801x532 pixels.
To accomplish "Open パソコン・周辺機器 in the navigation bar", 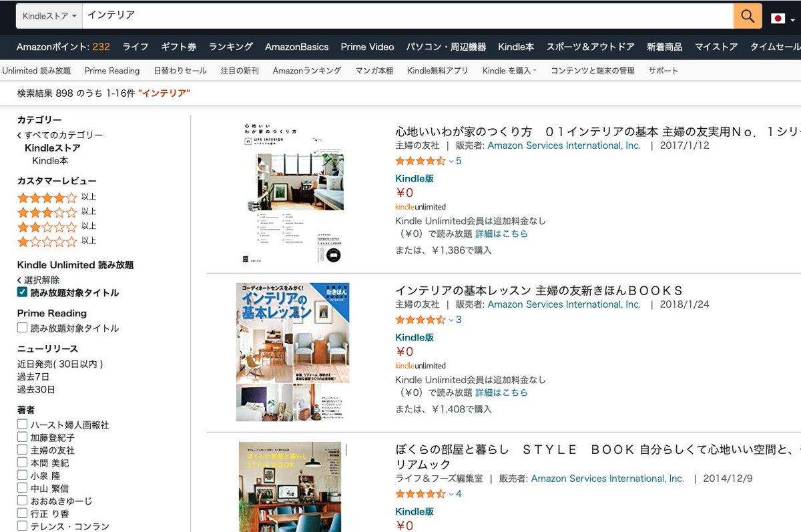I will click(446, 47).
